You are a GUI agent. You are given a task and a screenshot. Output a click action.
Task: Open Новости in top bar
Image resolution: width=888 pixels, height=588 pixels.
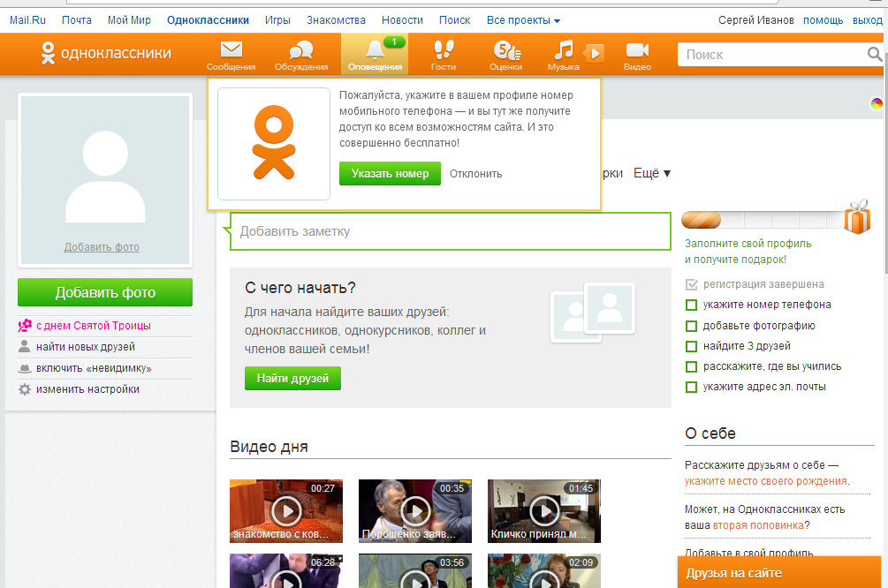tap(402, 20)
